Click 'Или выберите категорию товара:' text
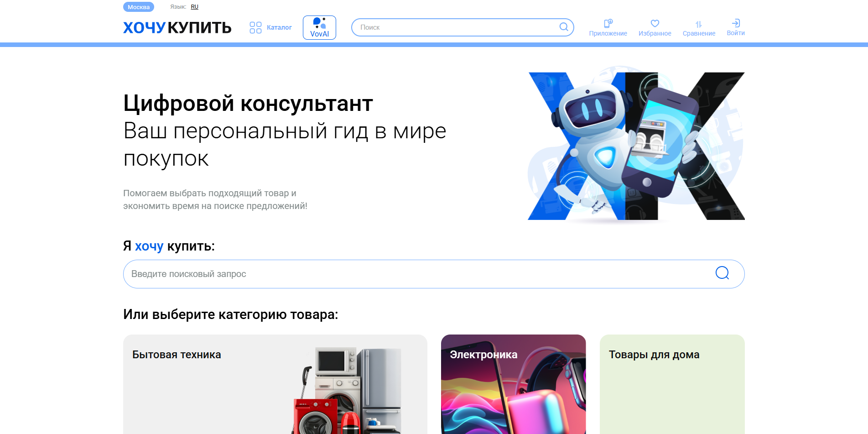 [231, 314]
